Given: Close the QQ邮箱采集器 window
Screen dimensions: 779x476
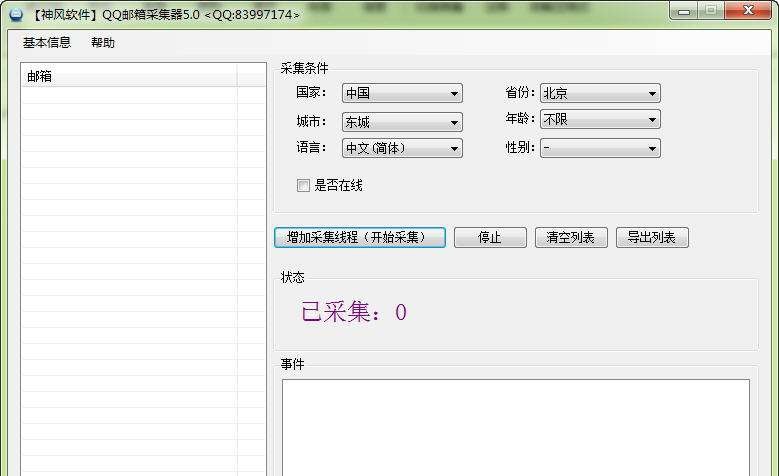Looking at the screenshot, I should [x=748, y=10].
